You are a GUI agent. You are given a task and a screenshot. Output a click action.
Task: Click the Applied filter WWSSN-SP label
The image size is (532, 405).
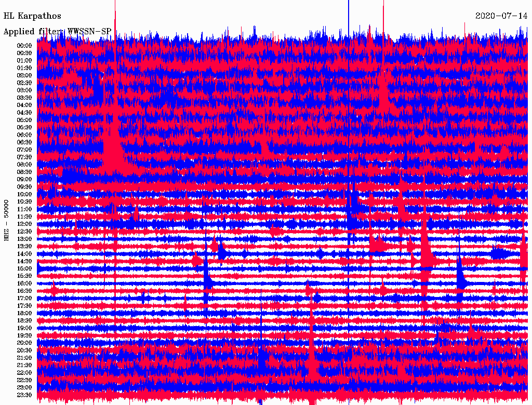pyautogui.click(x=57, y=32)
